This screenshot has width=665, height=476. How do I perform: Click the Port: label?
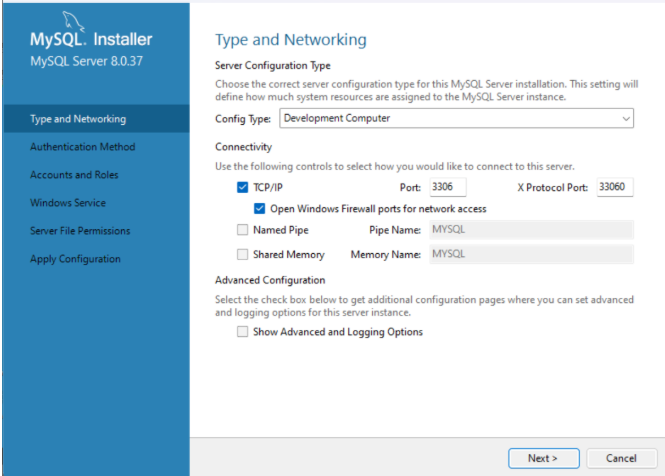(410, 188)
